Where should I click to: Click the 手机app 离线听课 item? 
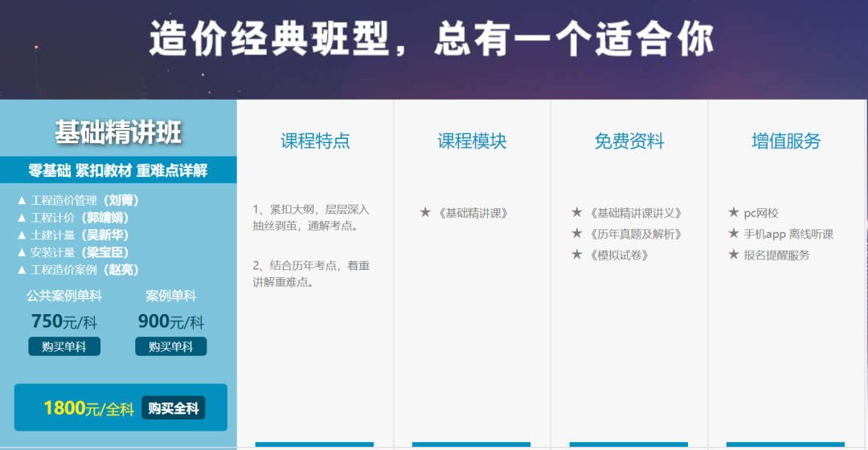coord(788,234)
